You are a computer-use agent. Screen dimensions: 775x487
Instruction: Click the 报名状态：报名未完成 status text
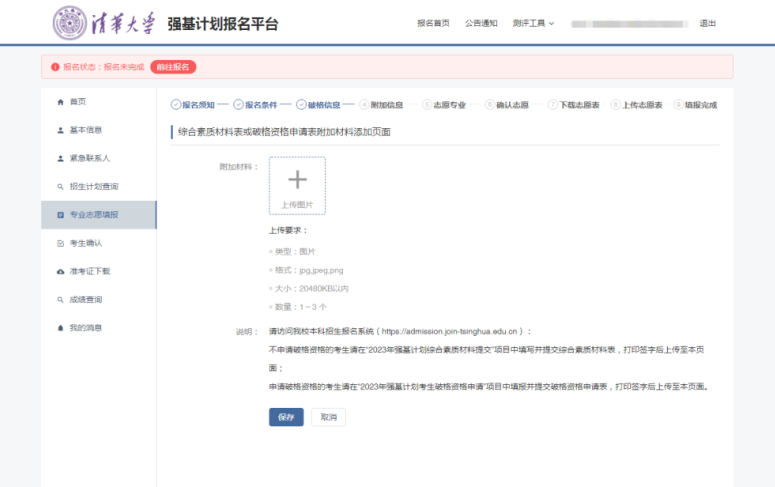pyautogui.click(x=103, y=67)
